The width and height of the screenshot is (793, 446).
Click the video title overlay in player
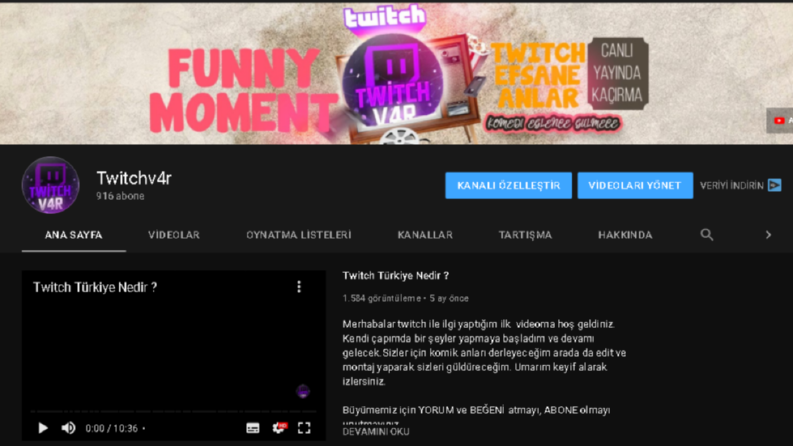click(x=95, y=287)
